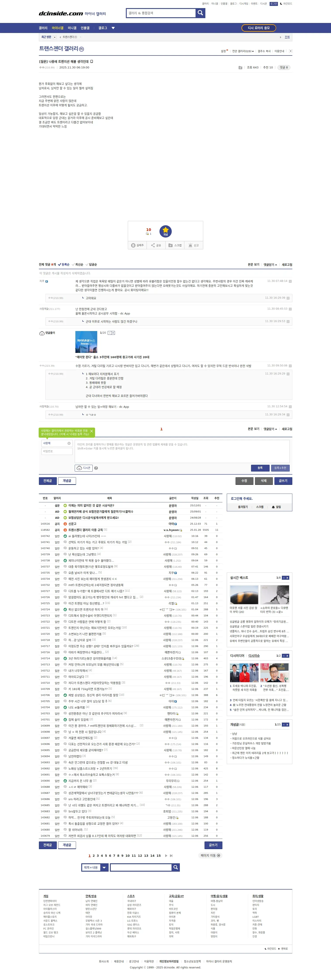Open the 연관 갤러리(0/9) dropdown
331x980 pixels.
(243, 51)
